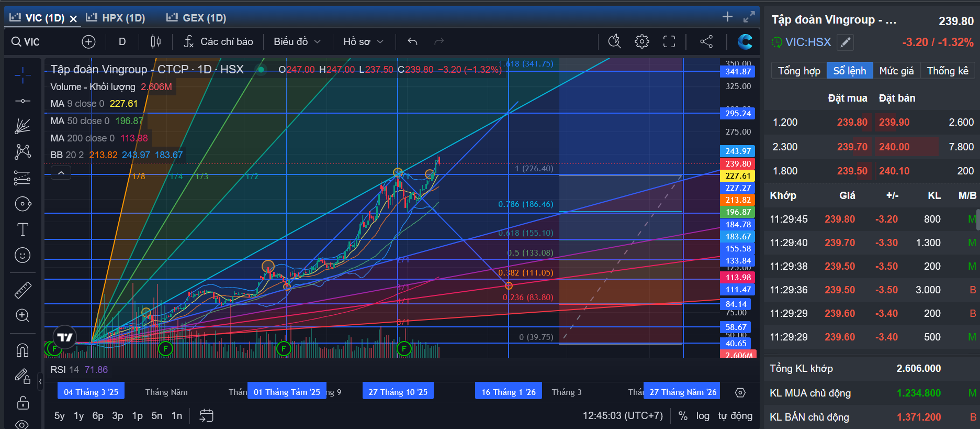The width and height of the screenshot is (980, 429).
Task: Enter fullscreen chart mode
Action: (669, 42)
